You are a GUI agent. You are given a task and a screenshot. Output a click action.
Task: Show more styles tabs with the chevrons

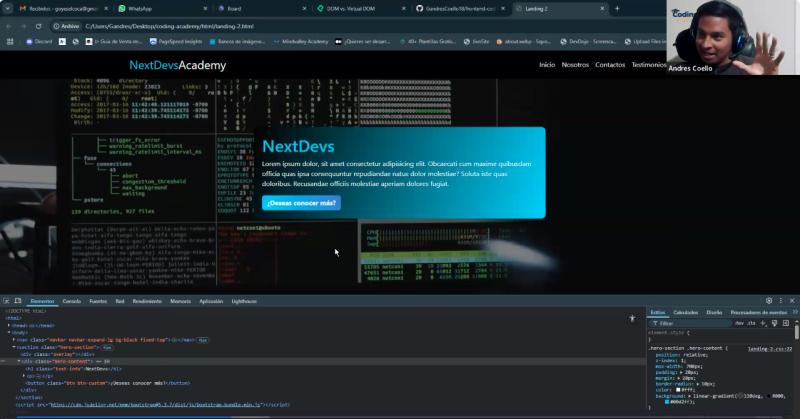click(794, 312)
